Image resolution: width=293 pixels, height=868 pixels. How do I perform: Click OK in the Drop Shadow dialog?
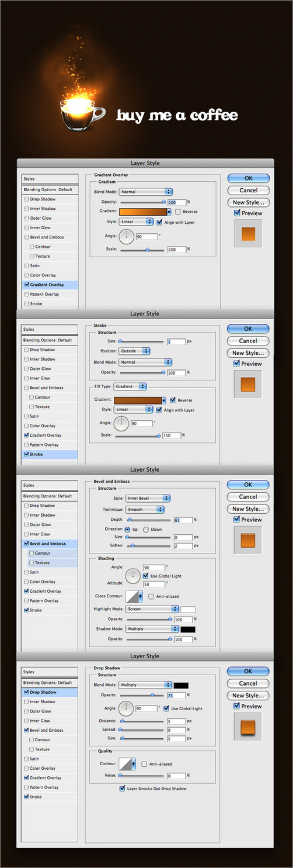[x=248, y=671]
